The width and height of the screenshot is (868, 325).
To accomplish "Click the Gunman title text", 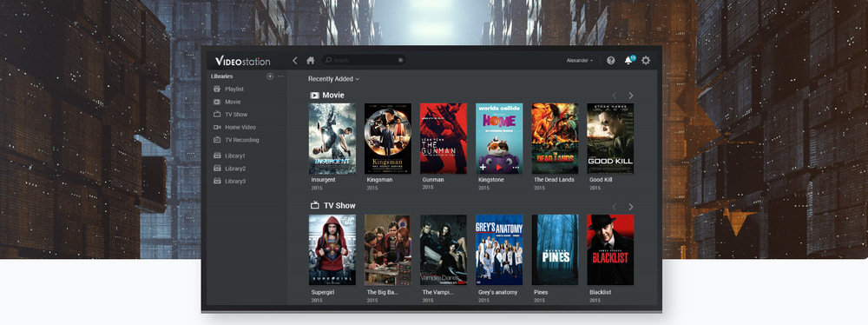I will click(x=433, y=180).
